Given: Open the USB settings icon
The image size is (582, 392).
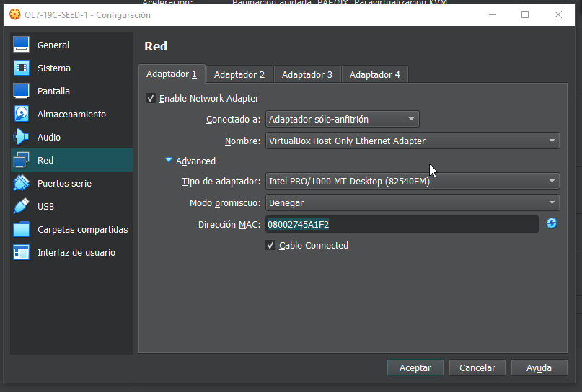Looking at the screenshot, I should point(22,206).
